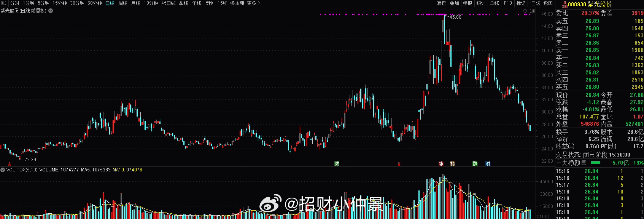Screen dimensions: 644x219
Task: Expand 更多 period options
Action: [x=253, y=3]
